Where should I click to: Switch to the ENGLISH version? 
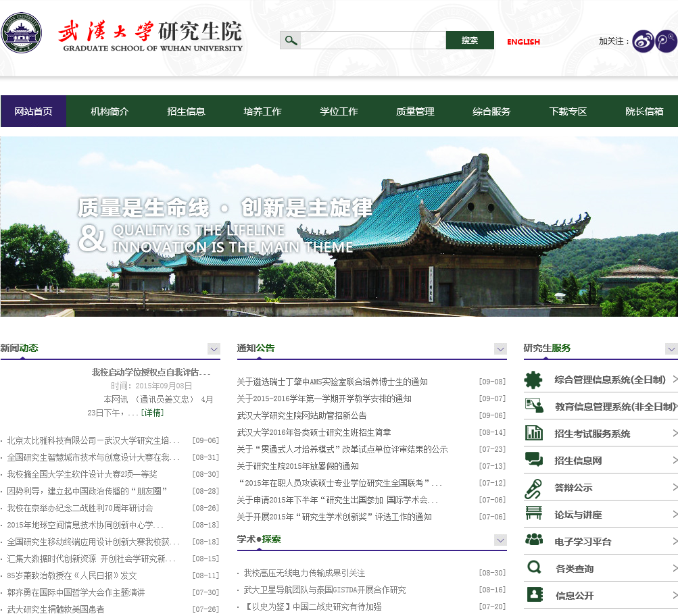point(524,42)
